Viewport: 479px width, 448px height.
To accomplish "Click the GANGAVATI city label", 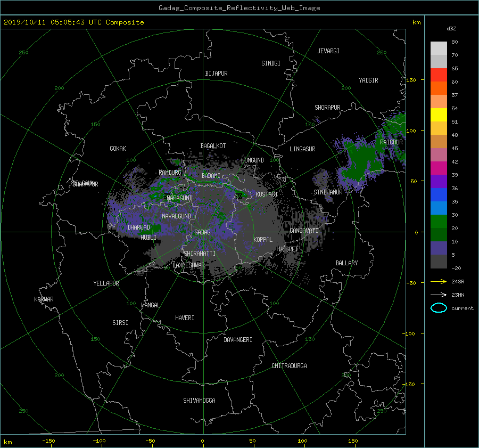I will (304, 231).
